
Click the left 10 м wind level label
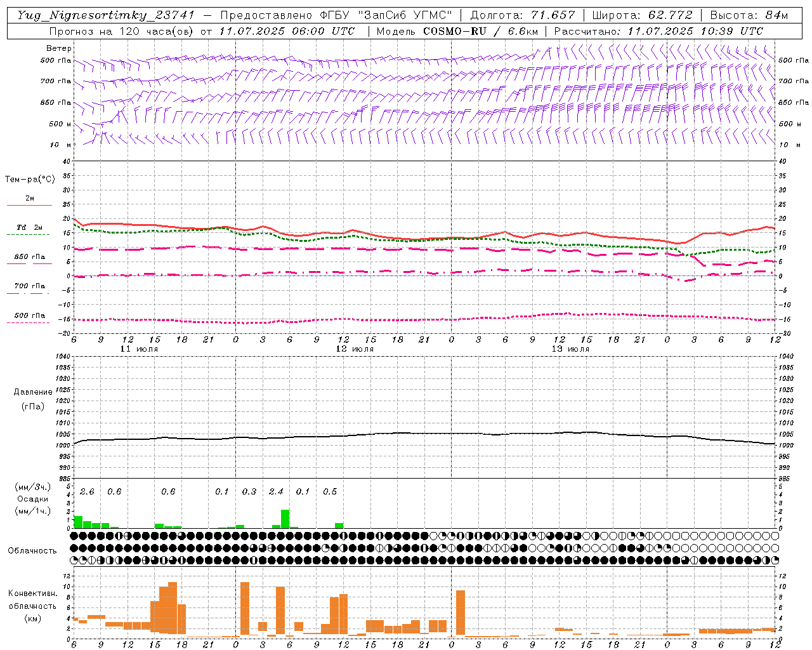pyautogui.click(x=61, y=145)
